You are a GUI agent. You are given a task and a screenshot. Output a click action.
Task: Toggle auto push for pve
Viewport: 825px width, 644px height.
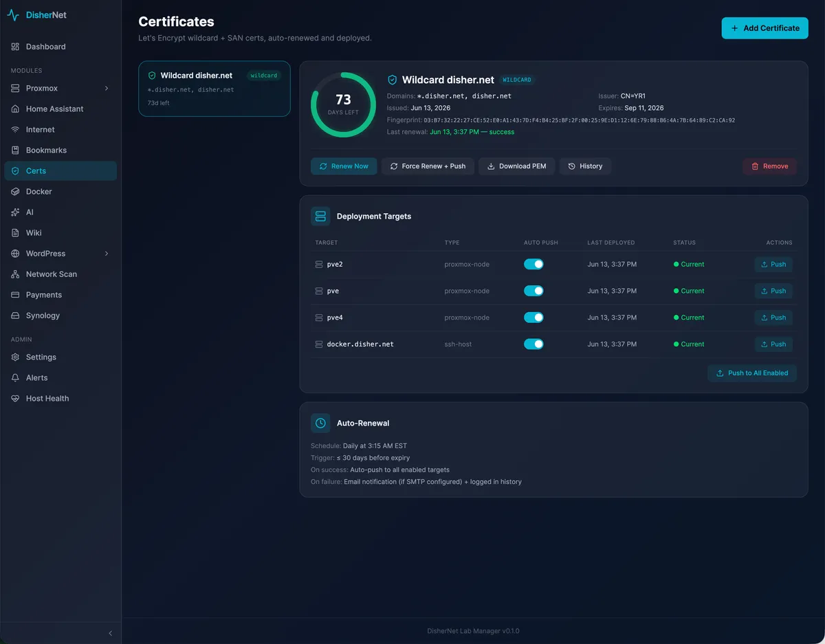(533, 291)
